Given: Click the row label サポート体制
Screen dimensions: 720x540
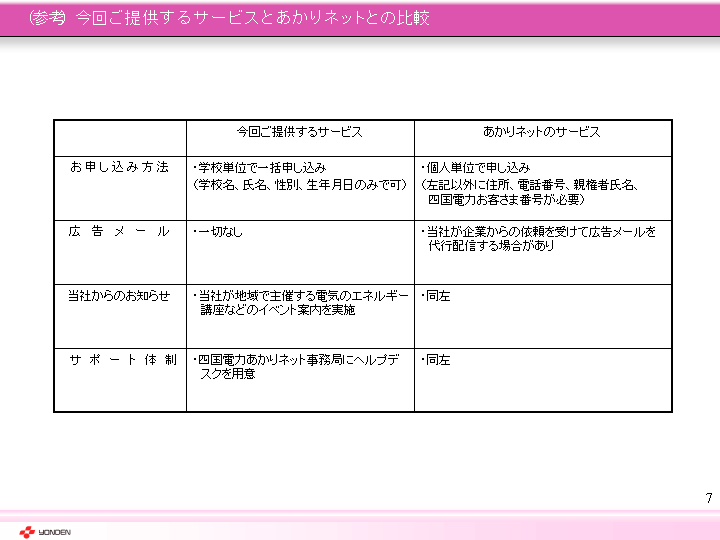Looking at the screenshot, I should tap(123, 360).
